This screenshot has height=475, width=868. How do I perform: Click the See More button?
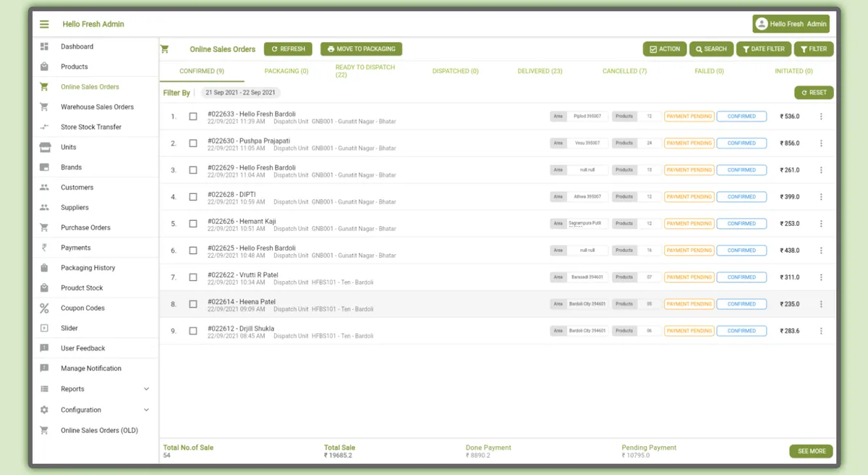(x=811, y=451)
